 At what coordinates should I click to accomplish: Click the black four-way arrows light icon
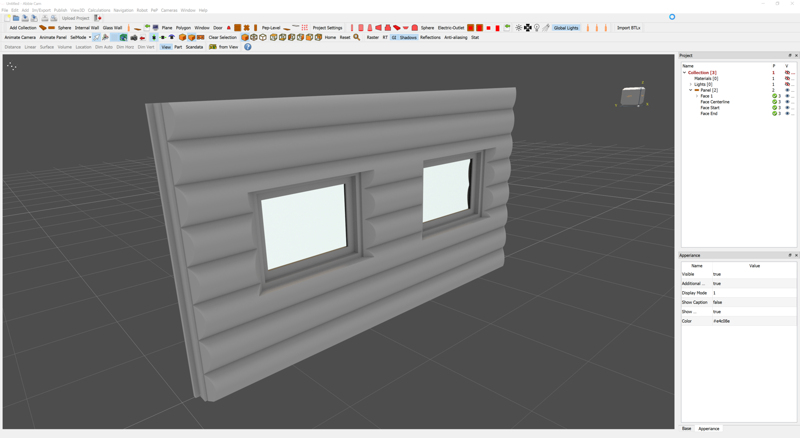tap(528, 28)
